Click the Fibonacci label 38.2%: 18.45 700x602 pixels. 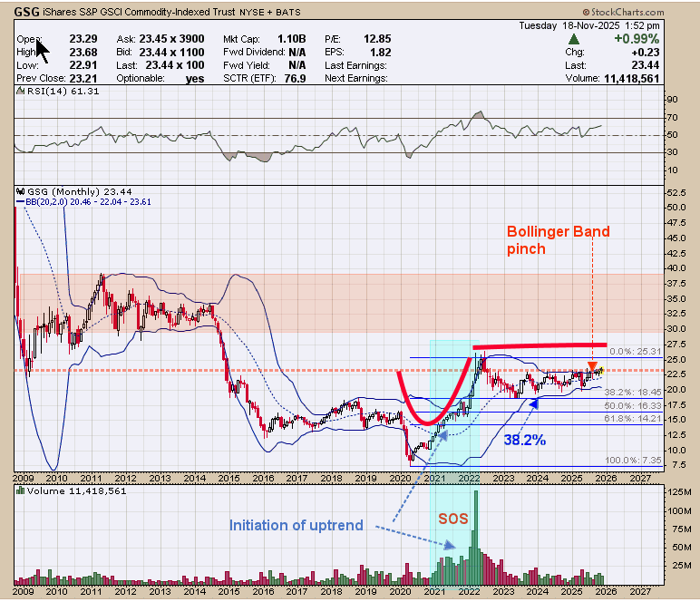coord(633,393)
